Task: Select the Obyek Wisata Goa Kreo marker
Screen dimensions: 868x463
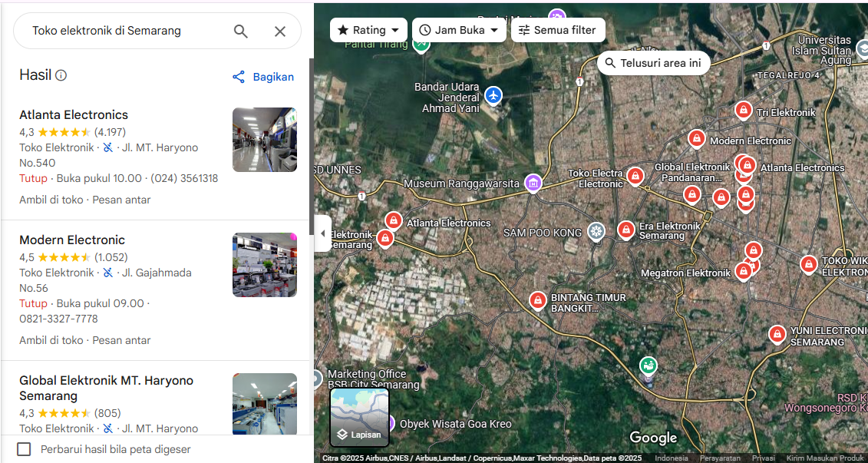Action: coord(391,423)
